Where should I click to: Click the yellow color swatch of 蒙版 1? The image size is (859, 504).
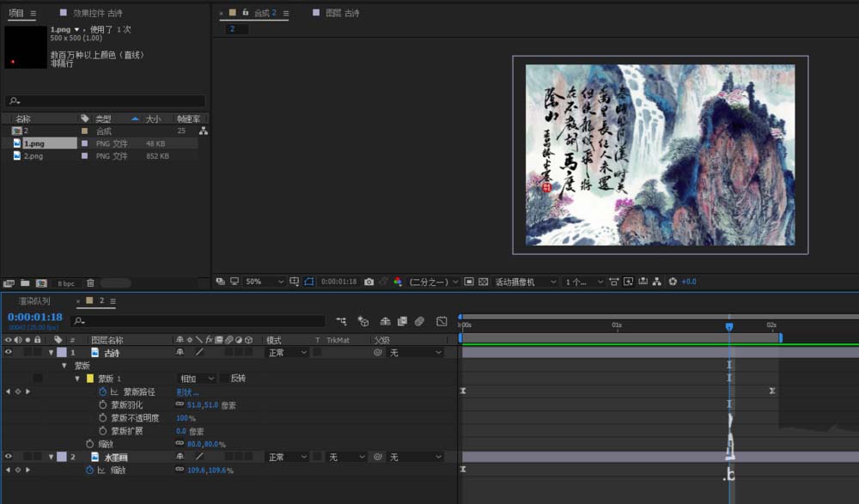[89, 378]
